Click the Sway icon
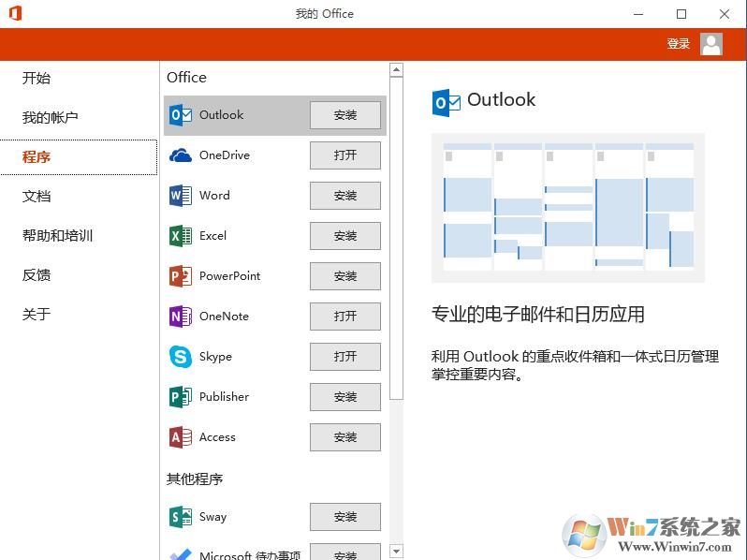Viewport: 747px width, 560px height. 181,517
